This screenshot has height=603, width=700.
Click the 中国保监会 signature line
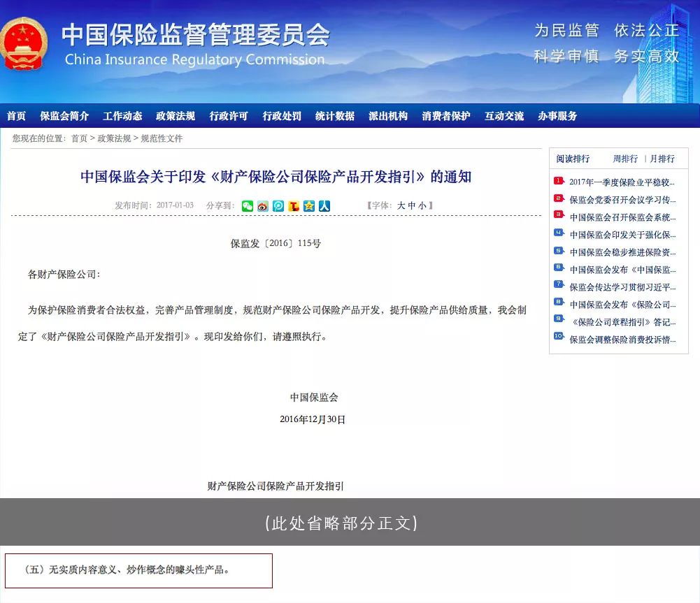[314, 397]
